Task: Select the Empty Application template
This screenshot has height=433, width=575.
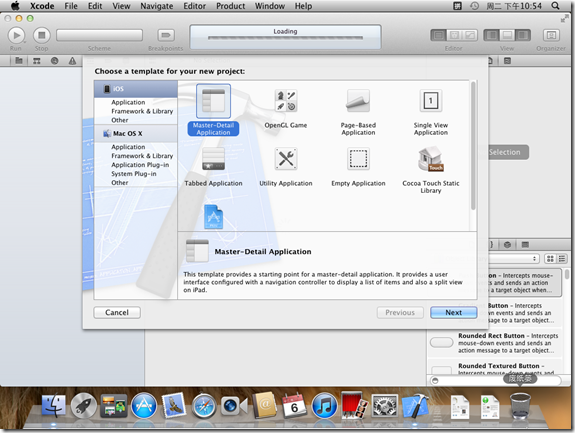Action: [x=358, y=167]
